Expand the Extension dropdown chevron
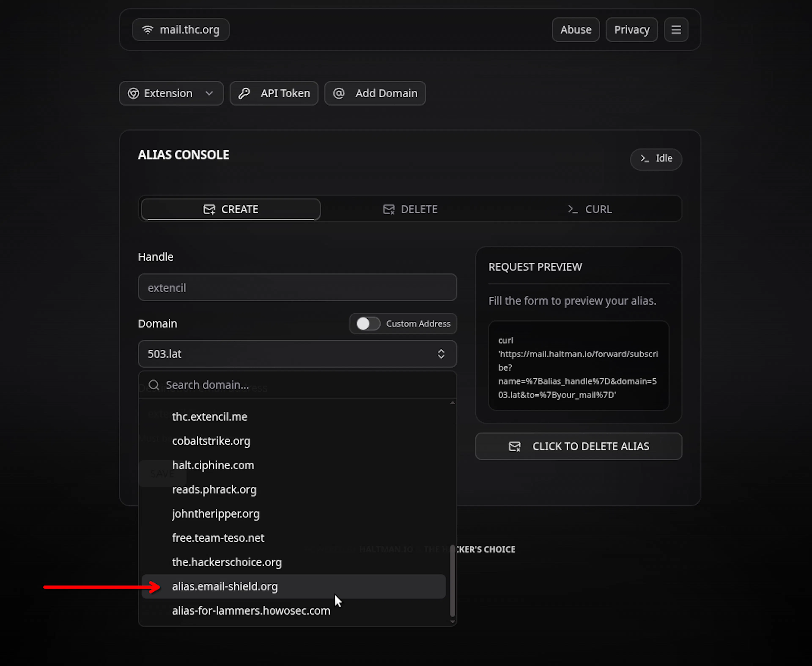812x666 pixels. (209, 93)
